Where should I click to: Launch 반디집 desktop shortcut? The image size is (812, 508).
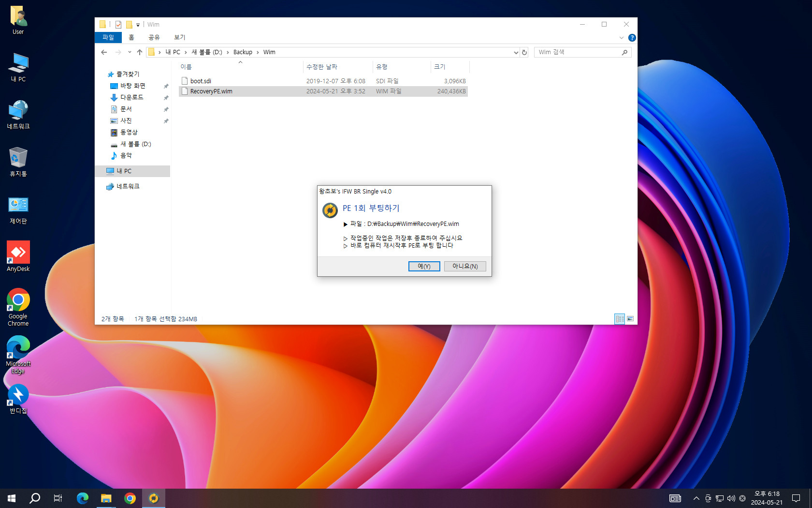[x=18, y=400]
